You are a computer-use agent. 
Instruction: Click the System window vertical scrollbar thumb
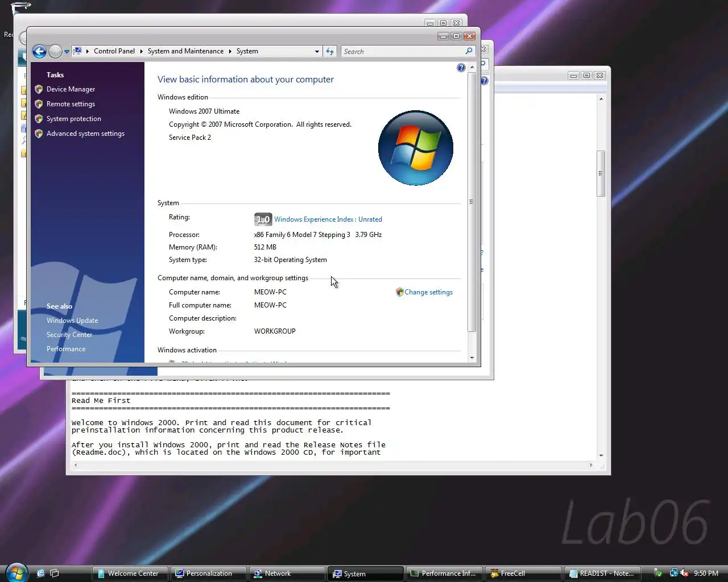pyautogui.click(x=471, y=202)
